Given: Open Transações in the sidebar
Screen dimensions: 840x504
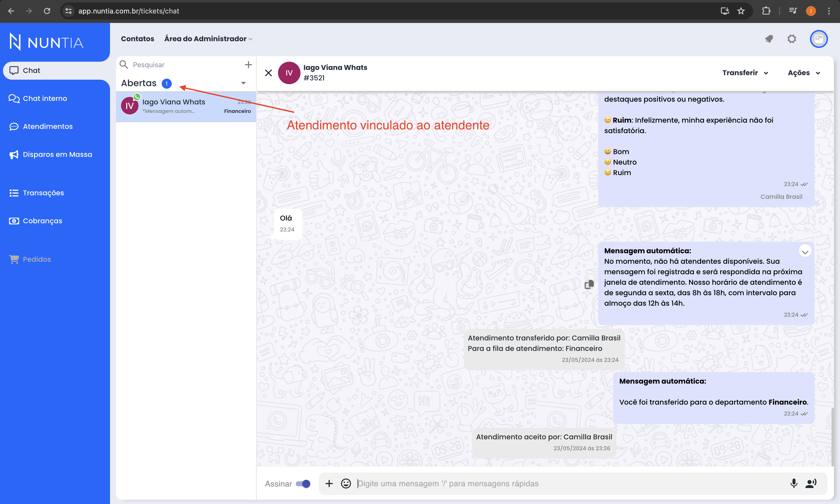Looking at the screenshot, I should (x=36, y=193).
